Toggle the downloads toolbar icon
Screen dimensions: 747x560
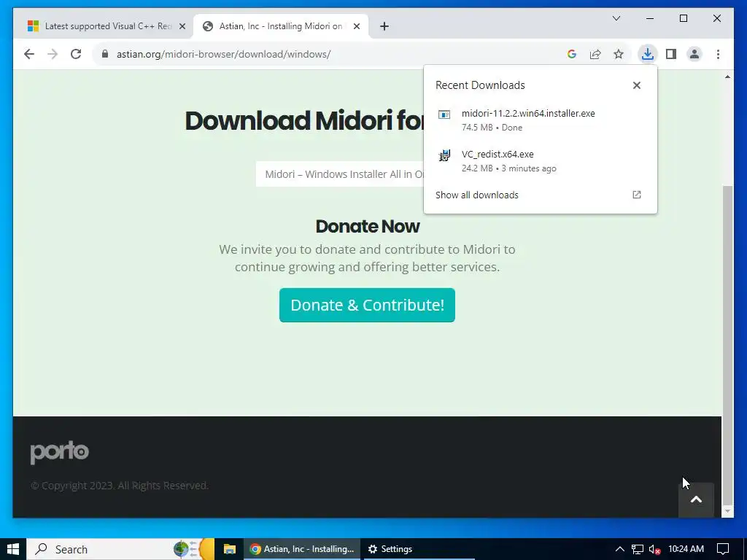click(648, 54)
